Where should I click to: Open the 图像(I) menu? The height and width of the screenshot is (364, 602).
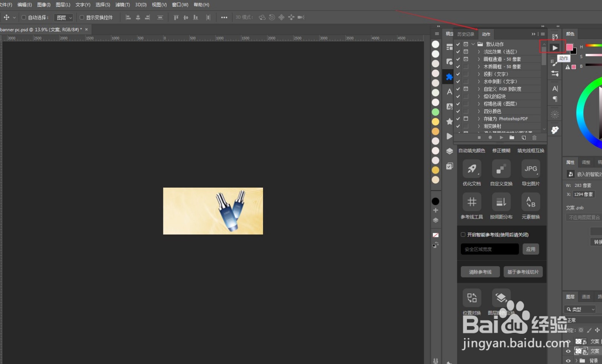point(44,5)
